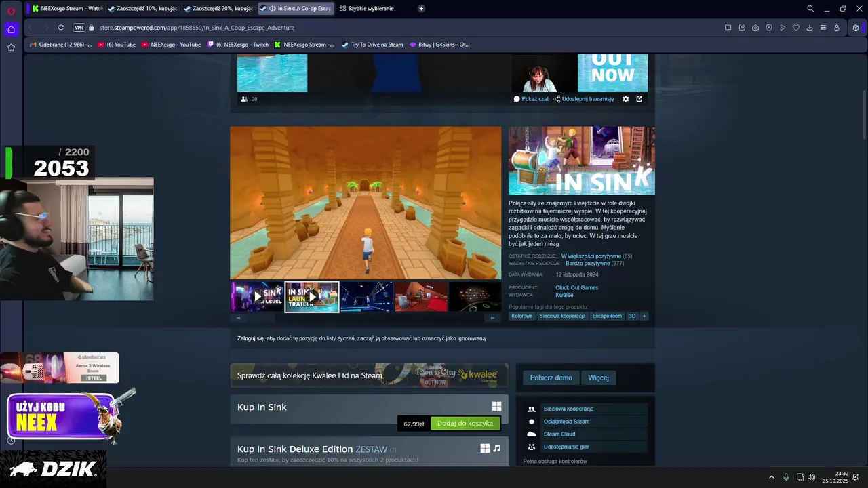Open broadcast settings gear icon
This screenshot has width=868, height=488.
tap(625, 99)
